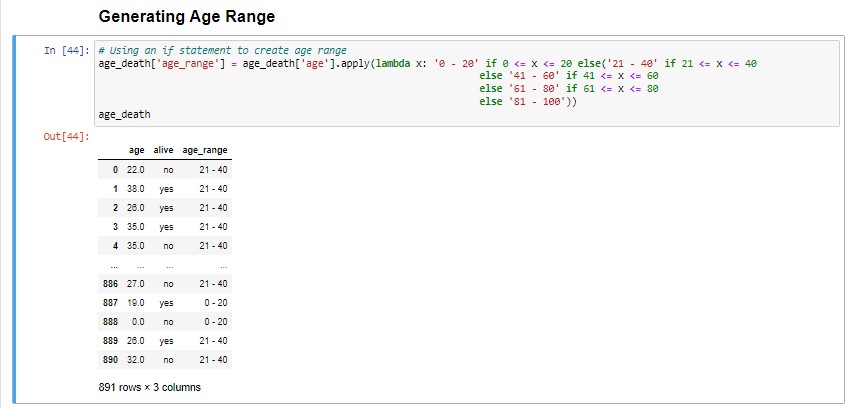Click age value 19.0 in row 887

pyautogui.click(x=136, y=303)
